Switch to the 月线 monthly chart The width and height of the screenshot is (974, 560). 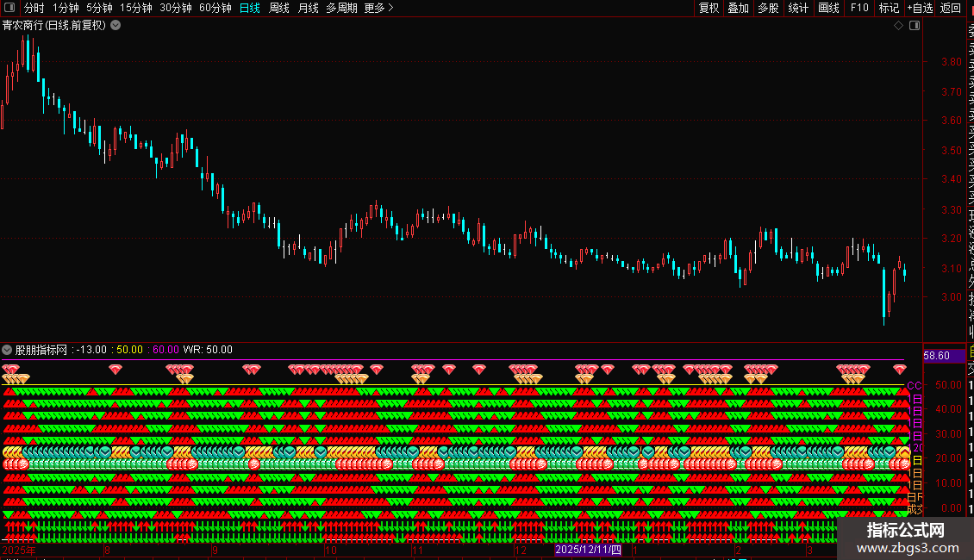(308, 8)
